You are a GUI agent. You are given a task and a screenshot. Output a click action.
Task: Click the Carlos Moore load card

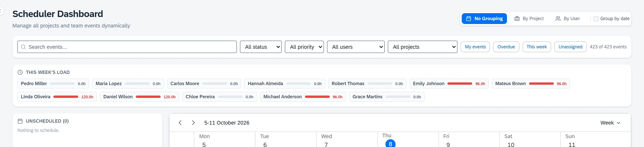coord(204,84)
